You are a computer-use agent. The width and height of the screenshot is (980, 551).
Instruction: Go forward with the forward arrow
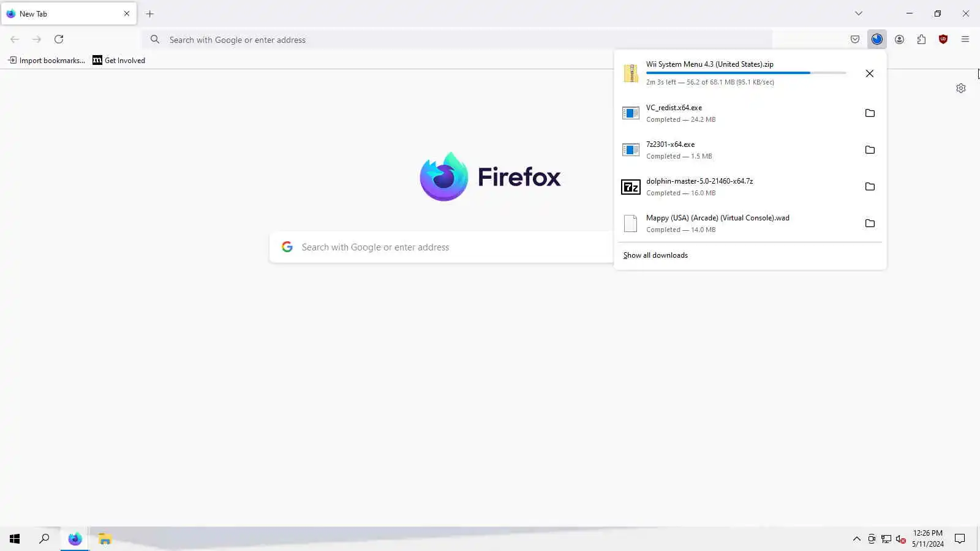37,39
